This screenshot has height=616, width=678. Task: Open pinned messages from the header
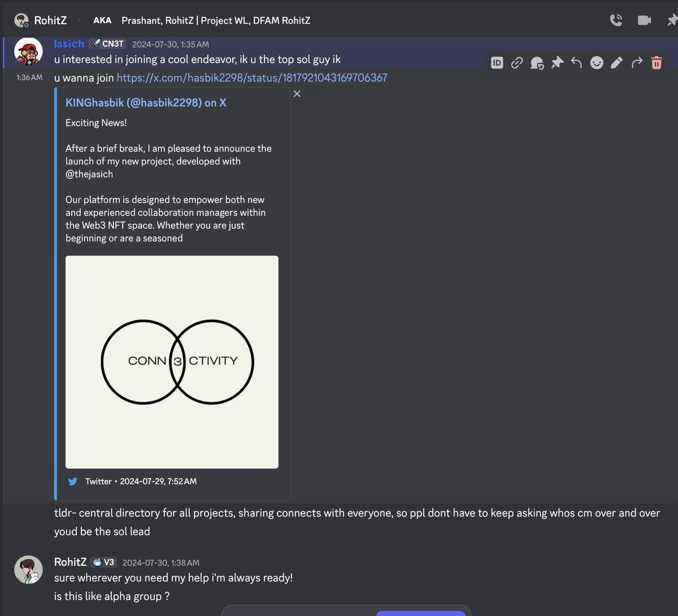671,20
